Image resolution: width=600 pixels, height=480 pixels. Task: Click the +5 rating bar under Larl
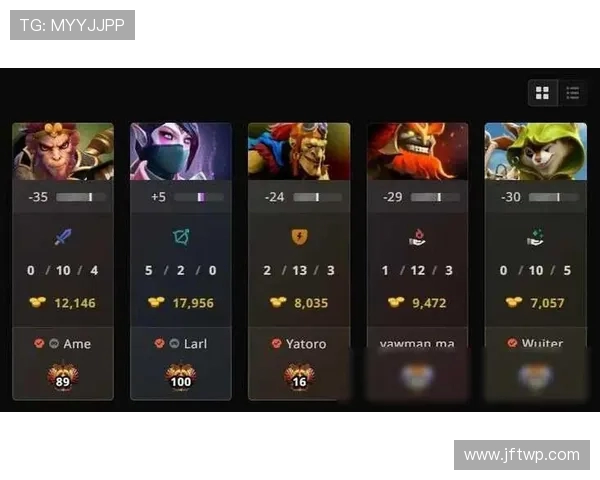click(x=199, y=197)
